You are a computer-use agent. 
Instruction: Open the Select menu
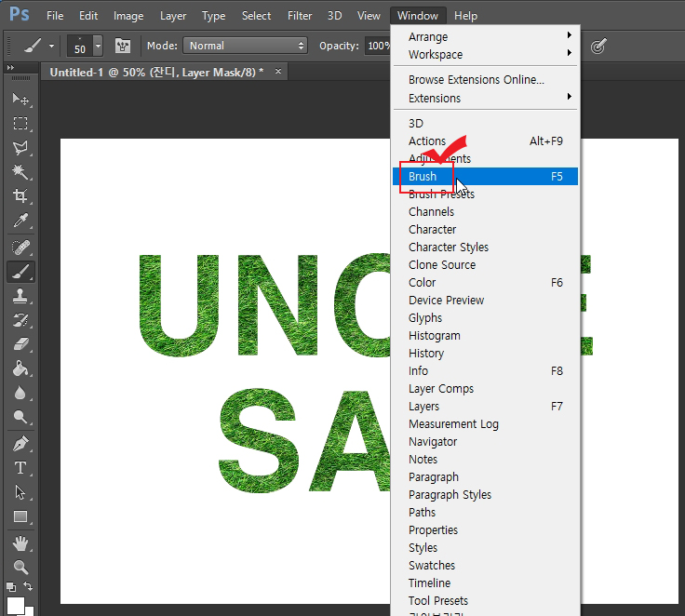(x=257, y=16)
